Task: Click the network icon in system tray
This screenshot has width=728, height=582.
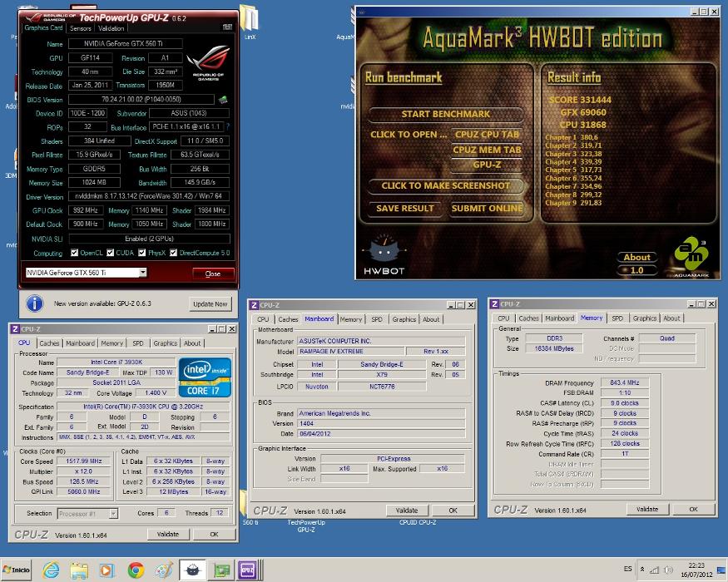Action: point(654,570)
